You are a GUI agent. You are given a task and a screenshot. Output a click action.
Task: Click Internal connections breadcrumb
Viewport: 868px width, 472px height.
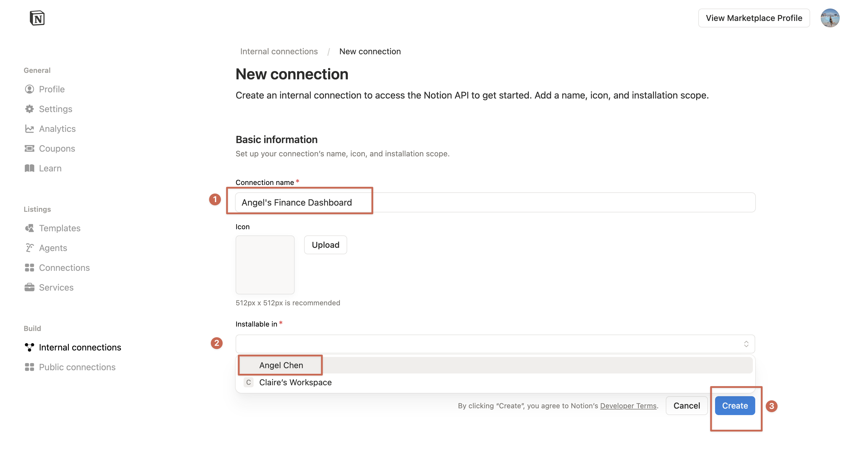[279, 52]
